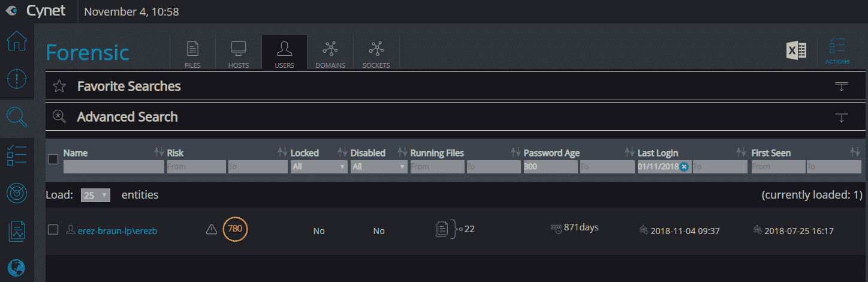Click the Last Login To field
Viewport: 868px width, 282px height.
[x=719, y=167]
